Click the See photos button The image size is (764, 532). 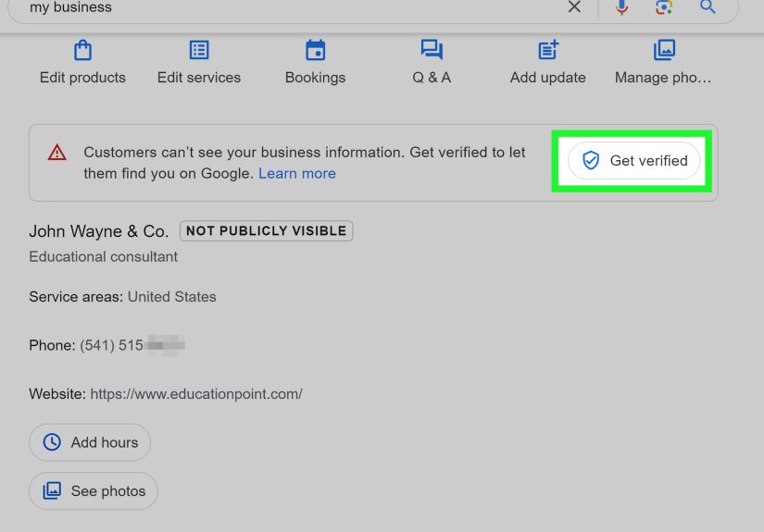tap(94, 491)
